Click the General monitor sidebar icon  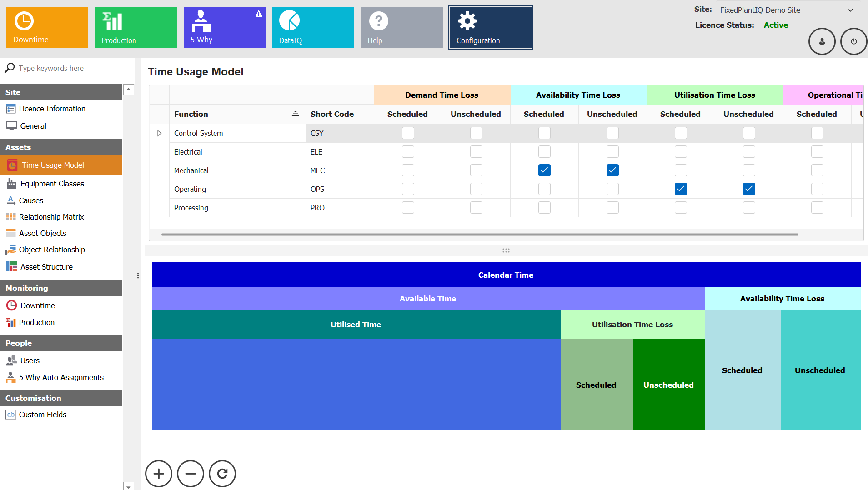tap(11, 126)
